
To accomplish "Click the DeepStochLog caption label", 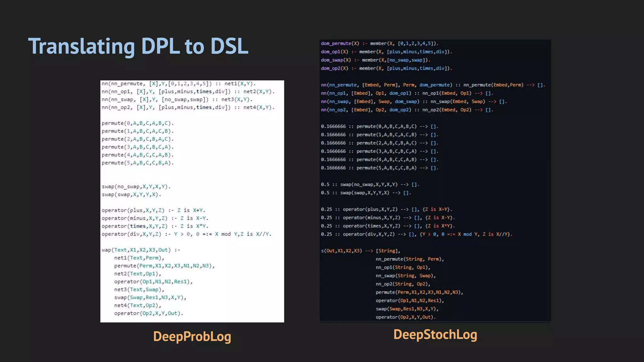I will tap(435, 334).
